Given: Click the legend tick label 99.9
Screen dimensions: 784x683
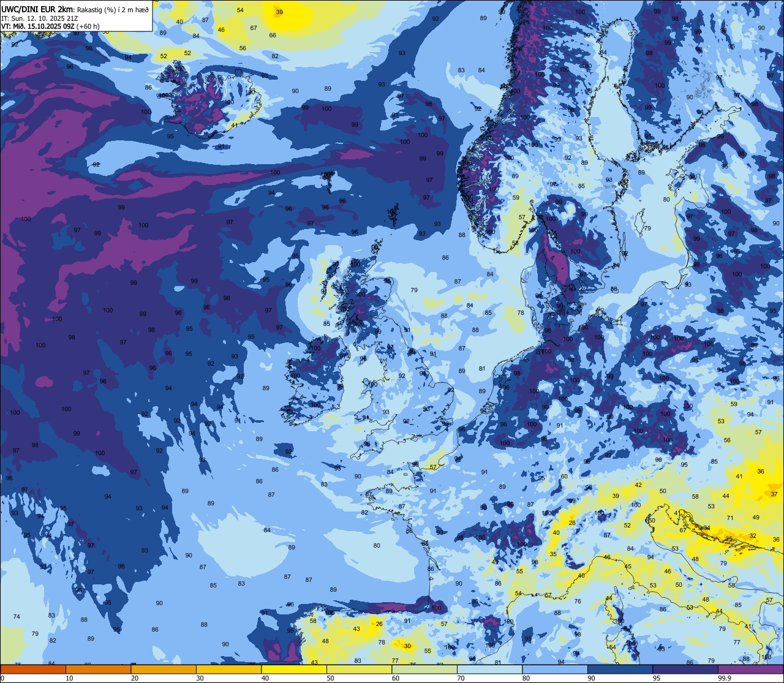Looking at the screenshot, I should 725,678.
